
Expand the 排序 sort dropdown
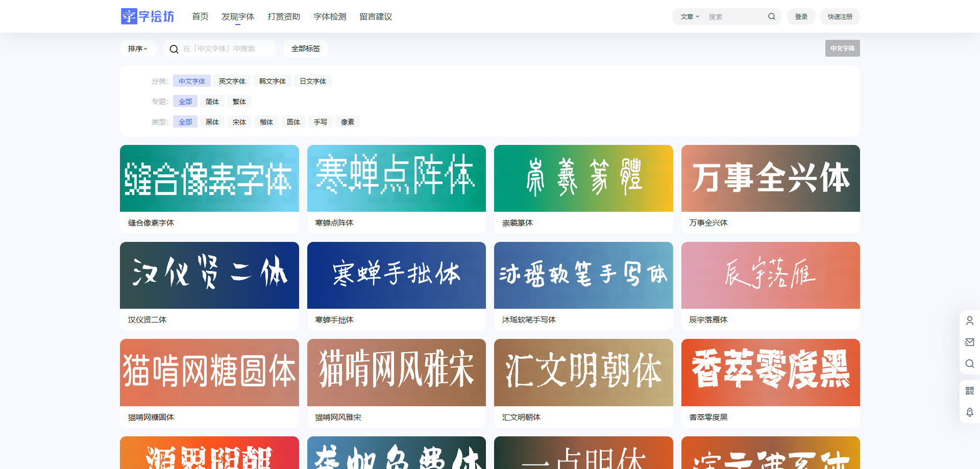click(138, 48)
